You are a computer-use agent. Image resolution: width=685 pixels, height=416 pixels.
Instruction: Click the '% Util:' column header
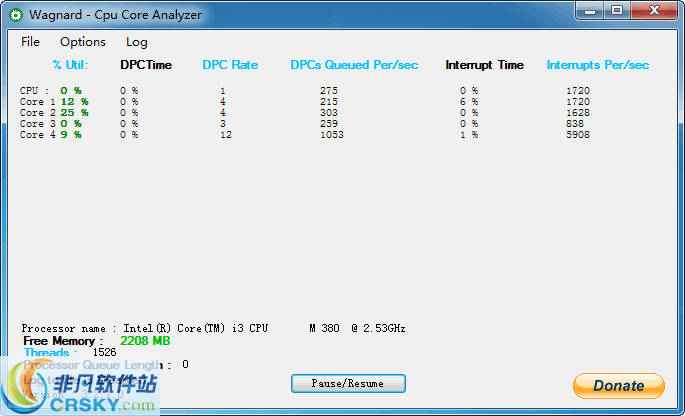click(70, 65)
